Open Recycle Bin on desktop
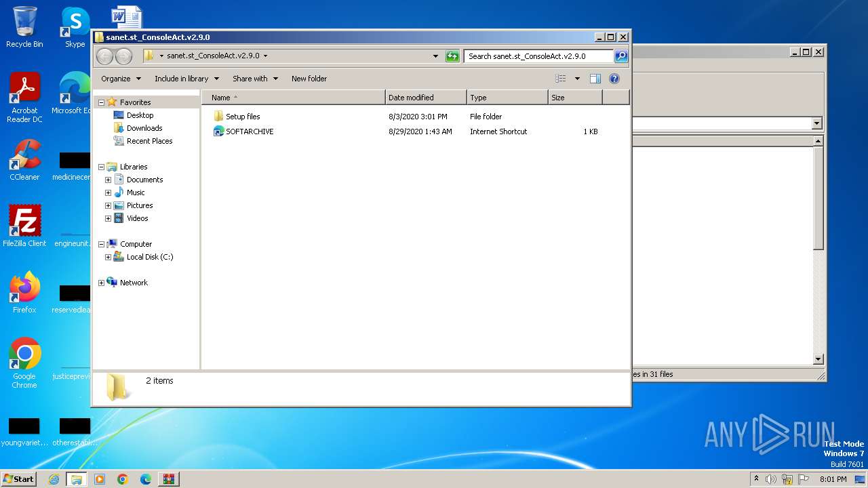Viewport: 868px width, 488px height. pyautogui.click(x=24, y=27)
